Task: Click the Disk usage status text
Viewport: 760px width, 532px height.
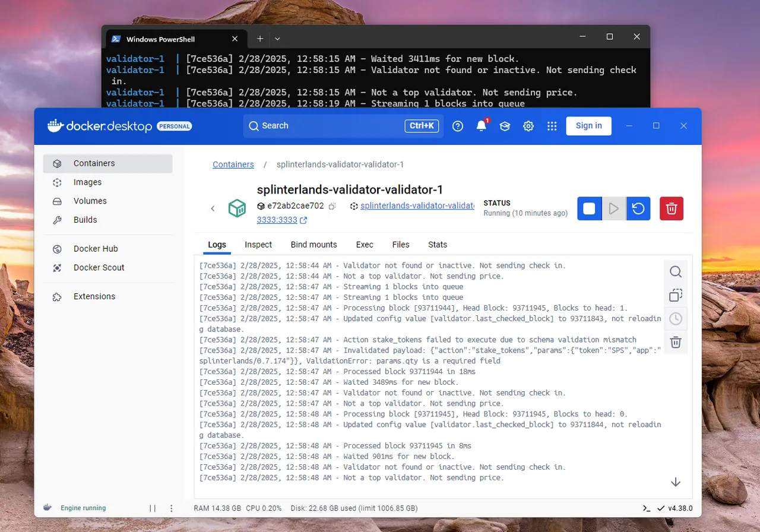Action: coord(354,508)
